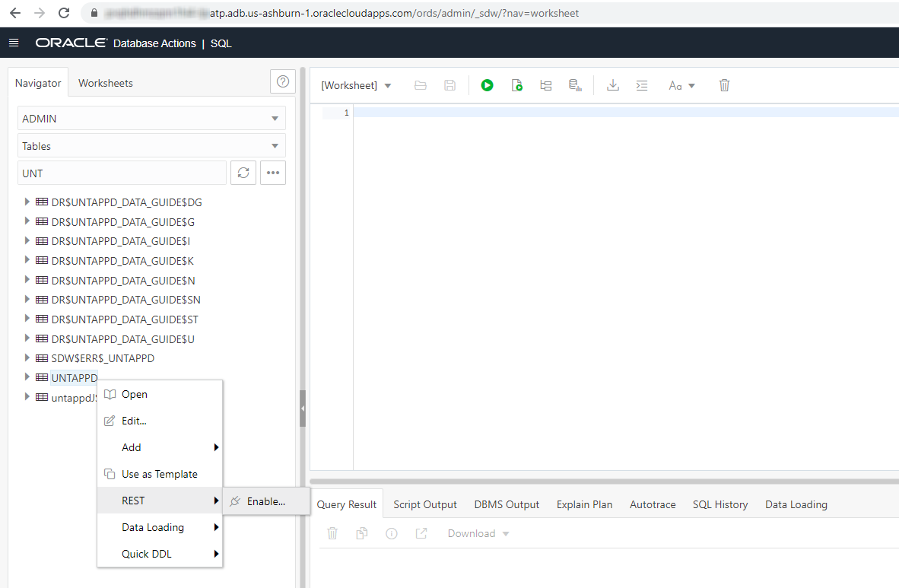Screen dimensions: 899x588
Task: Switch to the Navigator tab
Action: coord(38,83)
